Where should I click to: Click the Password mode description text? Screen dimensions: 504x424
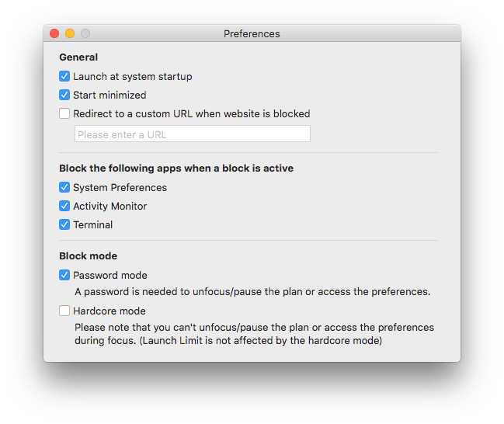252,291
